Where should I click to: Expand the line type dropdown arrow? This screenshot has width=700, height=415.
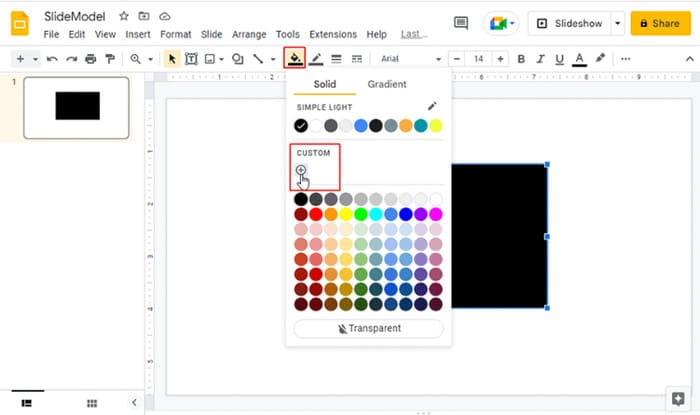pos(273,59)
